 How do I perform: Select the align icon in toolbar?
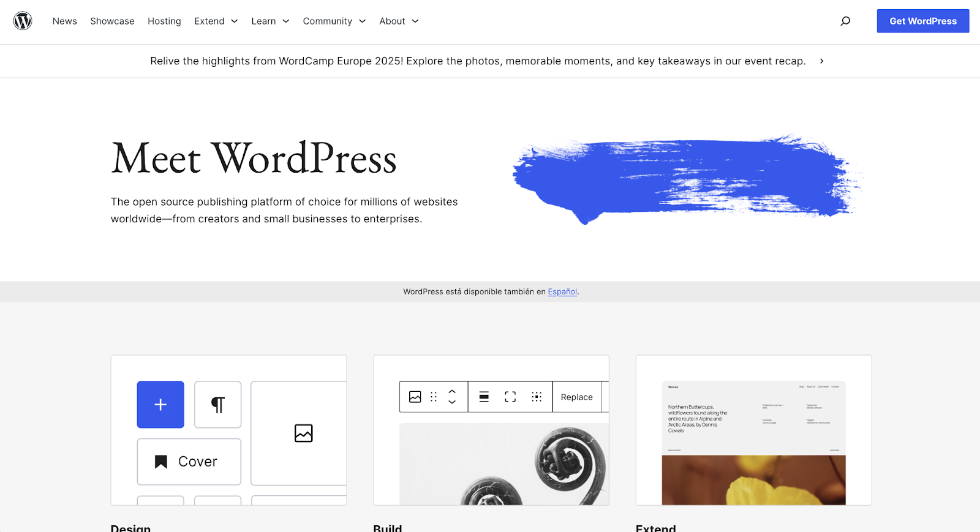pos(484,397)
